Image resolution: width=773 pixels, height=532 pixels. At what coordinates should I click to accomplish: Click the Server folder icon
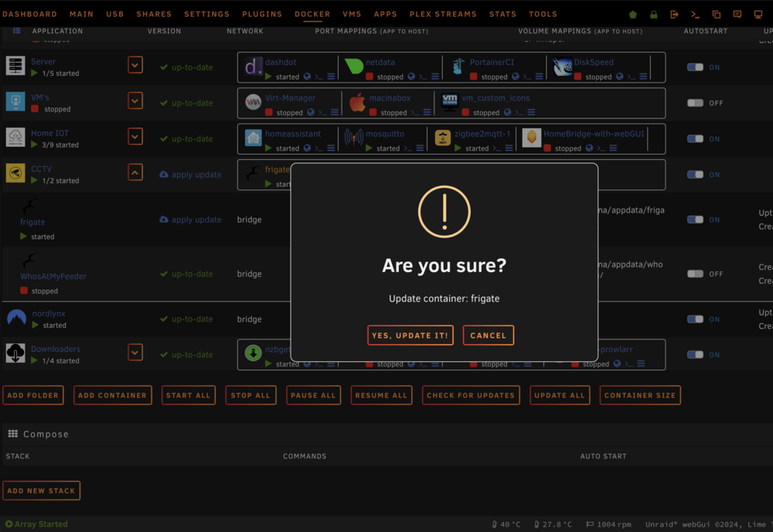pyautogui.click(x=15, y=66)
